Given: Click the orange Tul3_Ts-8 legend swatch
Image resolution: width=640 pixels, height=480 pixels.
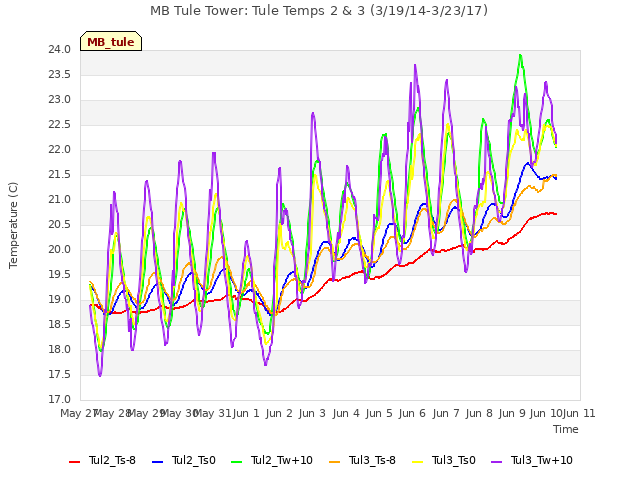Looking at the screenshot, I should [335, 462].
